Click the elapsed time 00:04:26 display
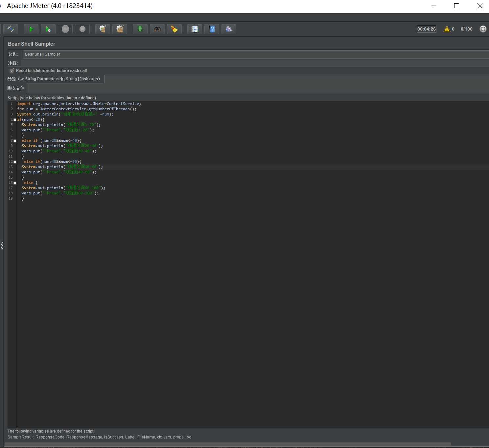The height and width of the screenshot is (448, 489). [x=427, y=29]
